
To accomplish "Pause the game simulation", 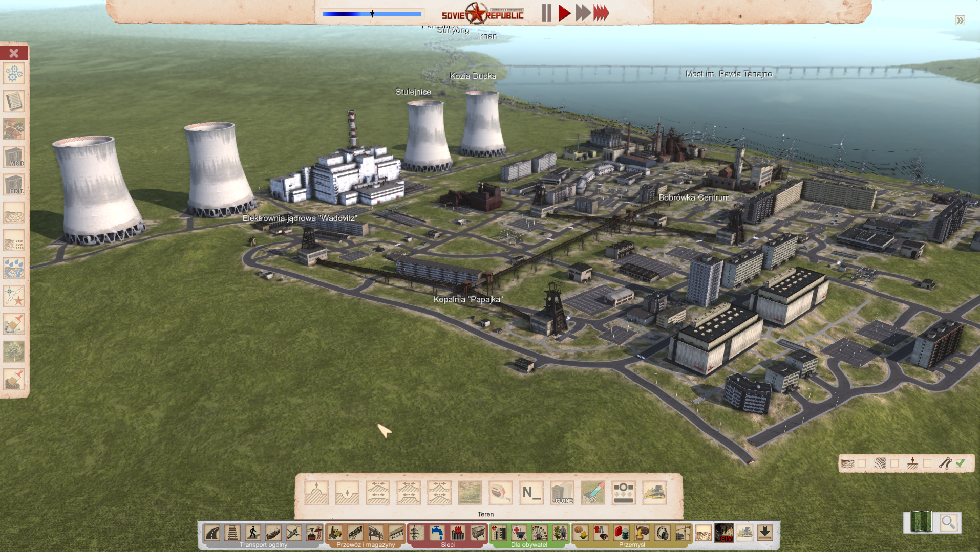I will tap(546, 13).
